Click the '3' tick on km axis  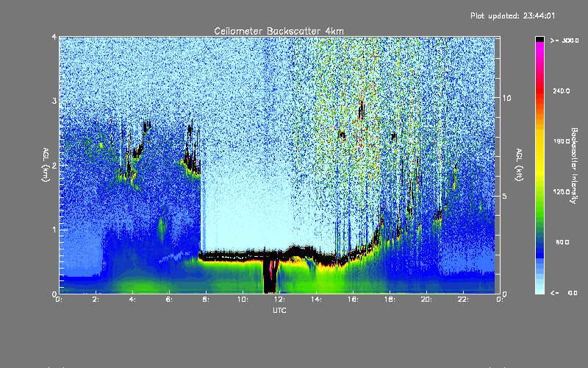point(54,102)
